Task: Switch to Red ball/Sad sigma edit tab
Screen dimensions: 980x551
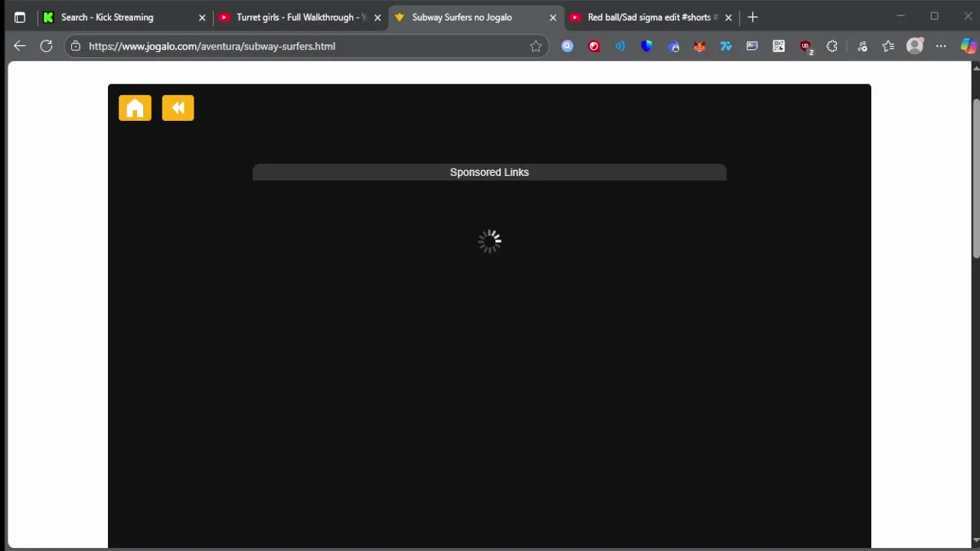Action: [652, 17]
